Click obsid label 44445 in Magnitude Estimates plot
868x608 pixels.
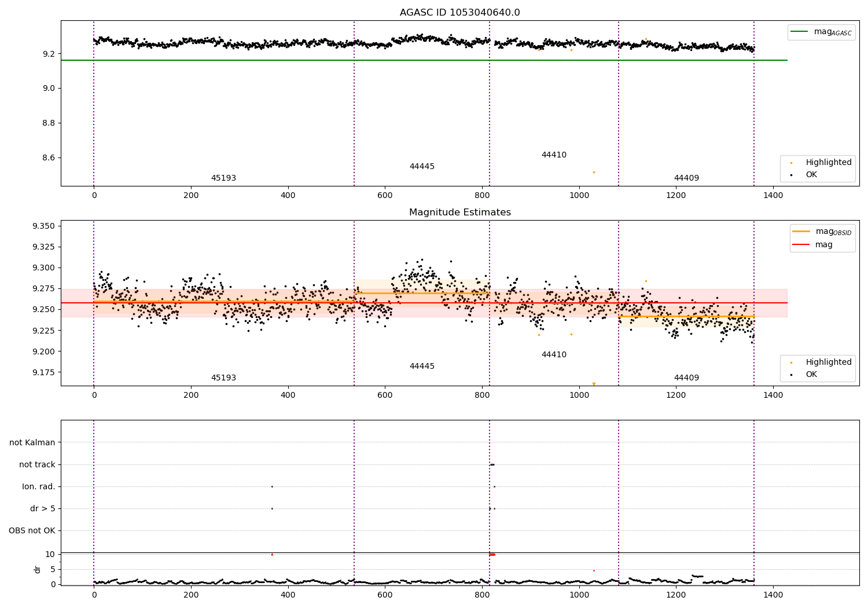point(422,367)
